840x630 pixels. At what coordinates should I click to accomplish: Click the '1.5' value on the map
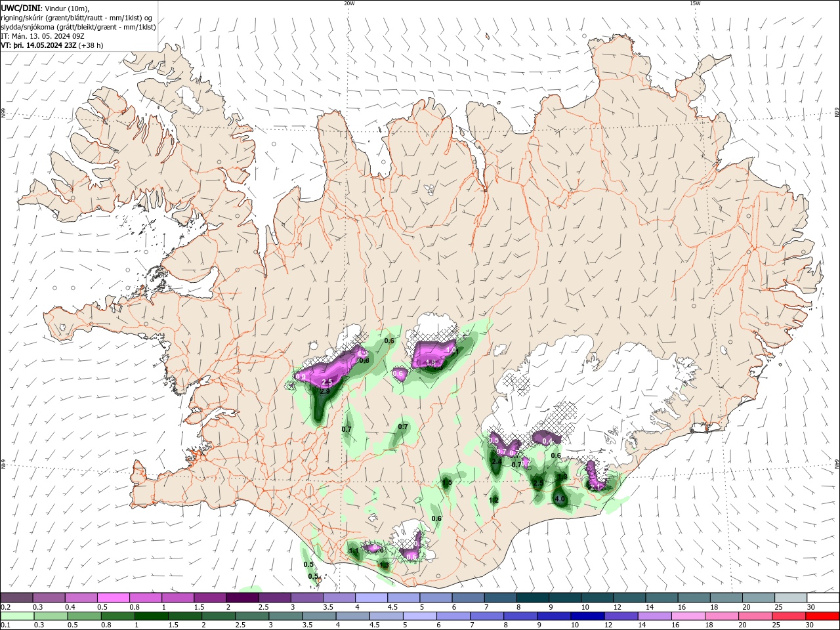point(447,483)
